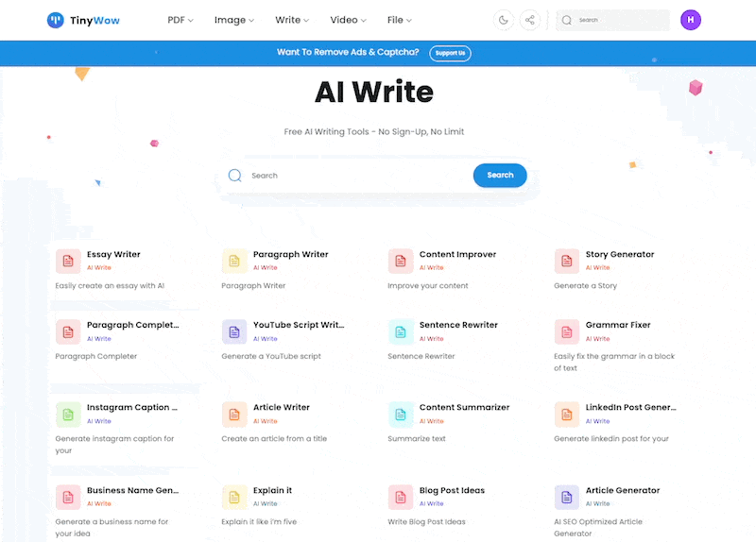Click the Support Us button
The width and height of the screenshot is (756, 542).
451,53
